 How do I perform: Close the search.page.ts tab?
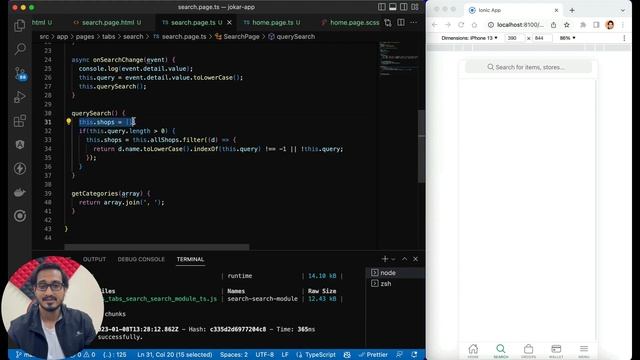[x=229, y=22]
